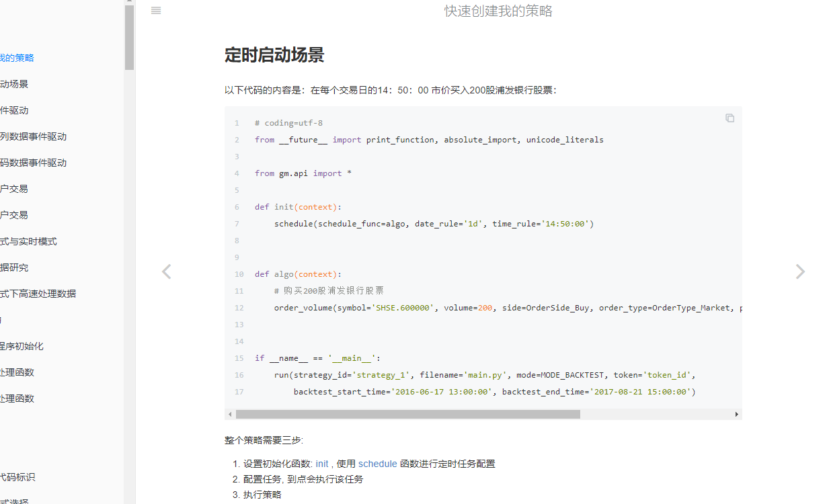This screenshot has width=827, height=504.
Task: Click the code scrollbar's left arrow
Action: tap(230, 415)
